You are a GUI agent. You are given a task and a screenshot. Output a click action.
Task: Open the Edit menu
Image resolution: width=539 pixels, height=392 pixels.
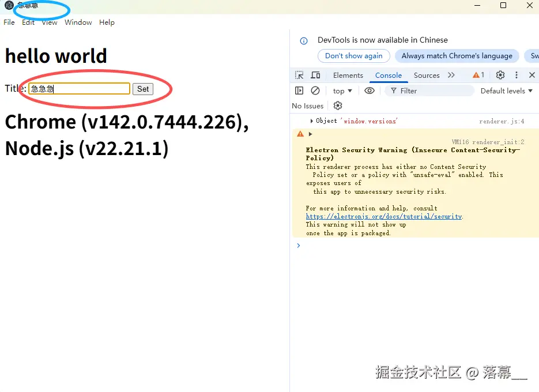(28, 22)
